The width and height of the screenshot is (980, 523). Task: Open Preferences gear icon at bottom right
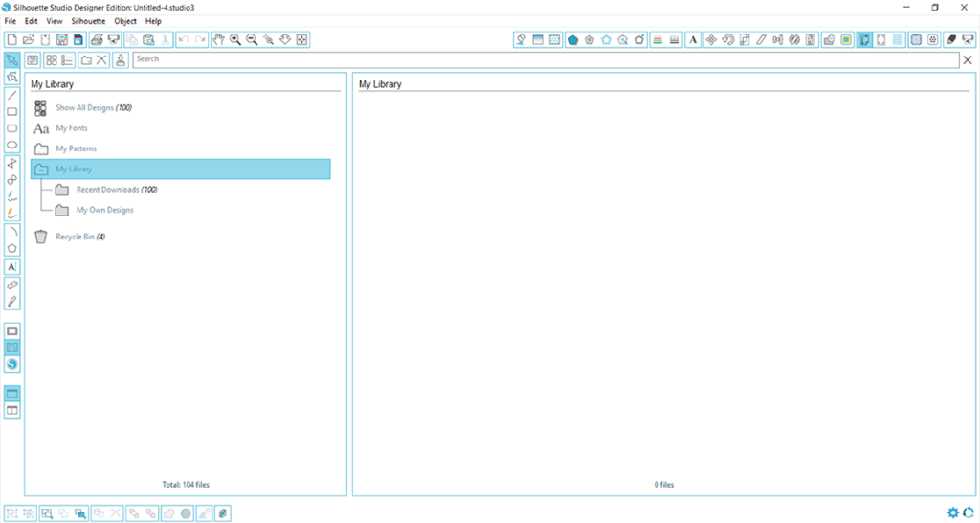coord(952,513)
